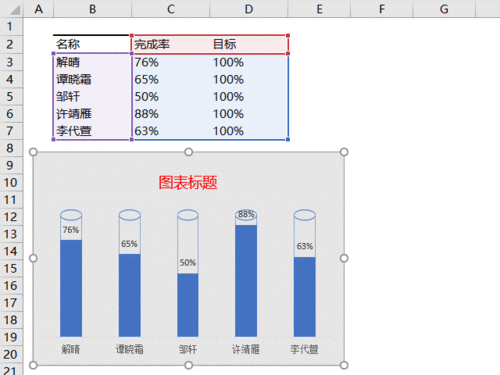Click blue bar for 解晴
This screenshot has width=500, height=375.
click(71, 288)
